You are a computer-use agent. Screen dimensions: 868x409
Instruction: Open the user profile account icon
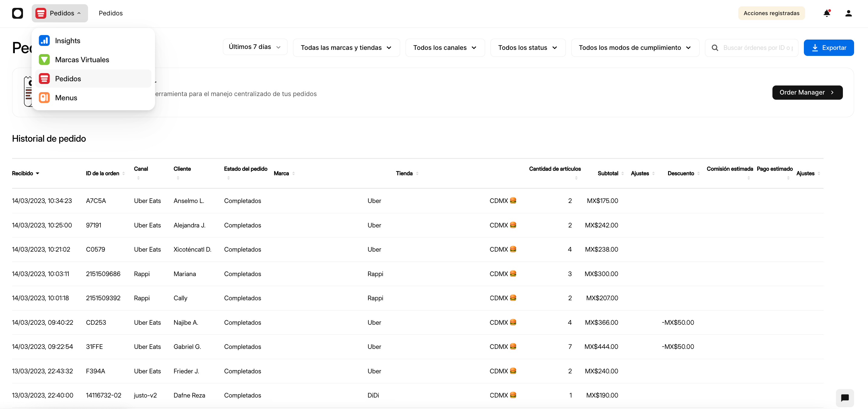tap(849, 13)
